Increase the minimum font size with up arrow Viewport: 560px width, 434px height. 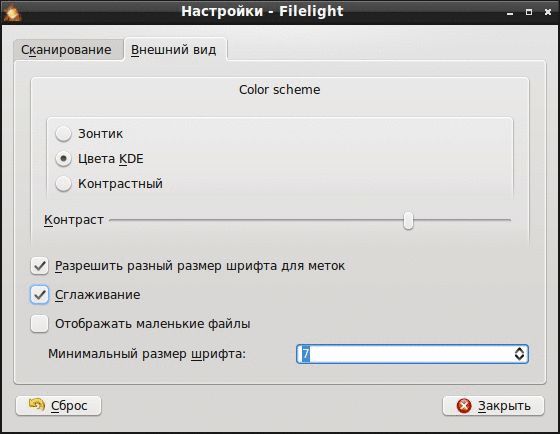[520, 350]
